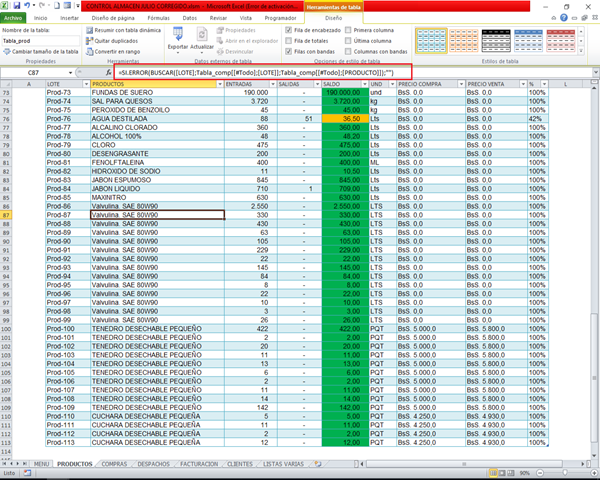Click Convertir en rango icon
This screenshot has width=600, height=480.
pos(91,51)
